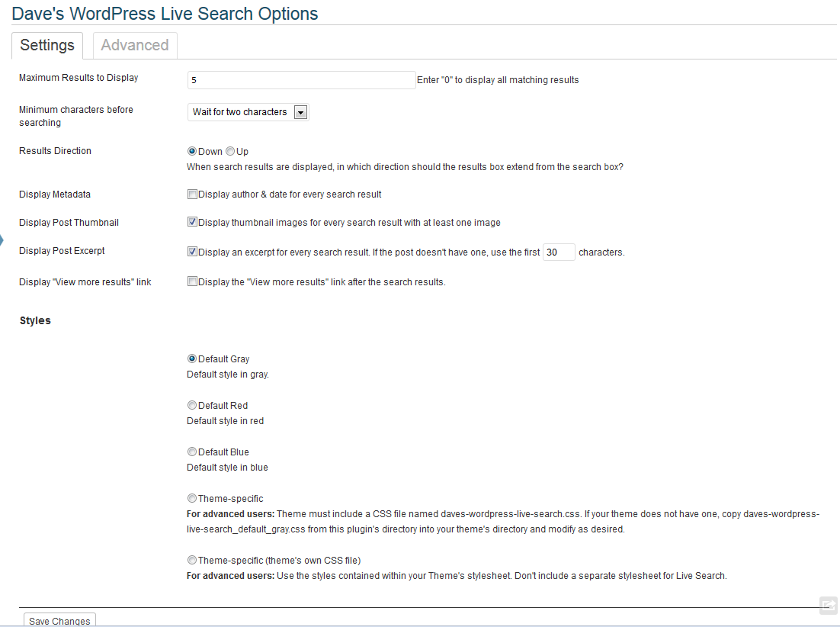Click the 'Display Post Excerpt' label

tap(63, 250)
